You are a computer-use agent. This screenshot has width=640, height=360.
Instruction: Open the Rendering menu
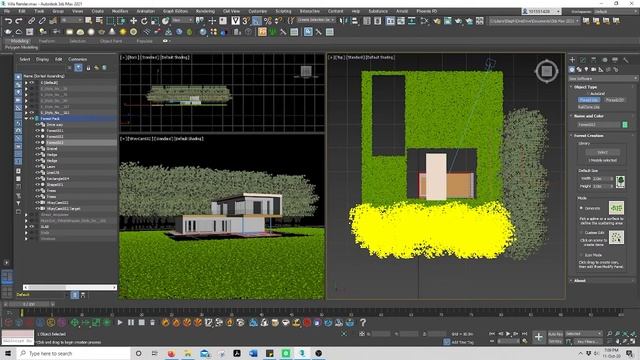[205, 11]
